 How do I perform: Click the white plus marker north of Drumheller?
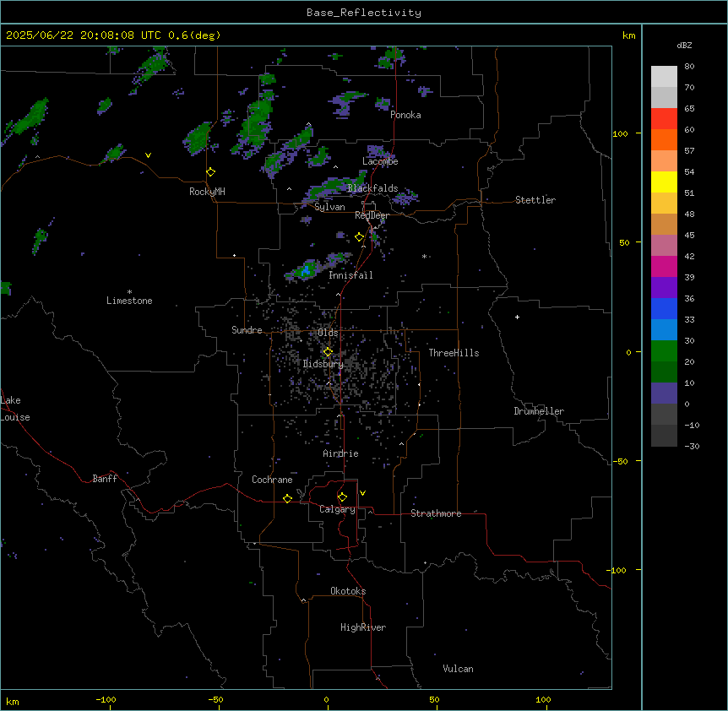(517, 317)
